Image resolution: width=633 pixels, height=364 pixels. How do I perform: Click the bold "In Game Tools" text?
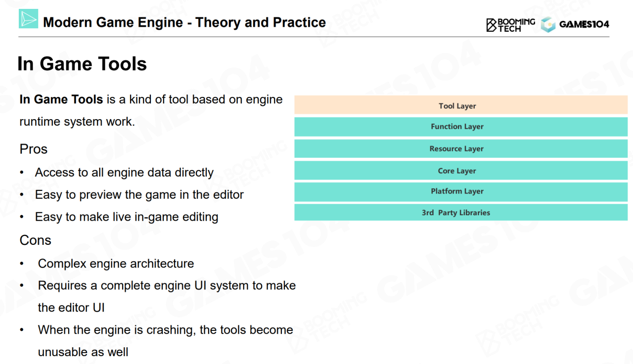[61, 99]
